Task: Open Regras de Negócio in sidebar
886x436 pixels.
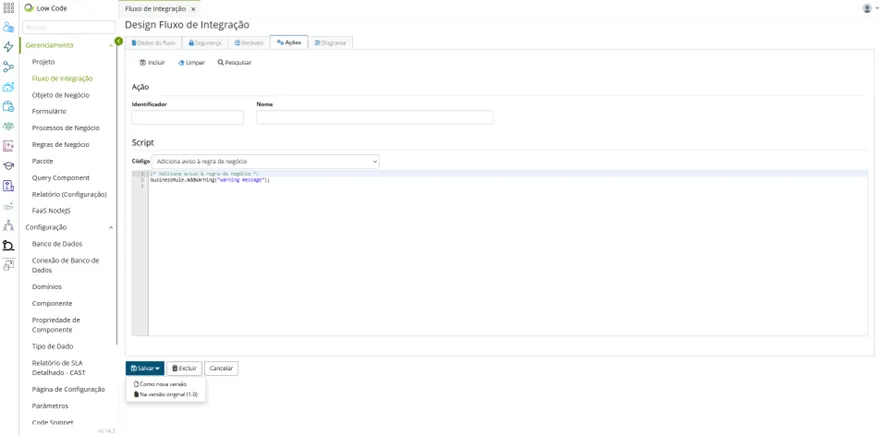Action: tap(60, 145)
